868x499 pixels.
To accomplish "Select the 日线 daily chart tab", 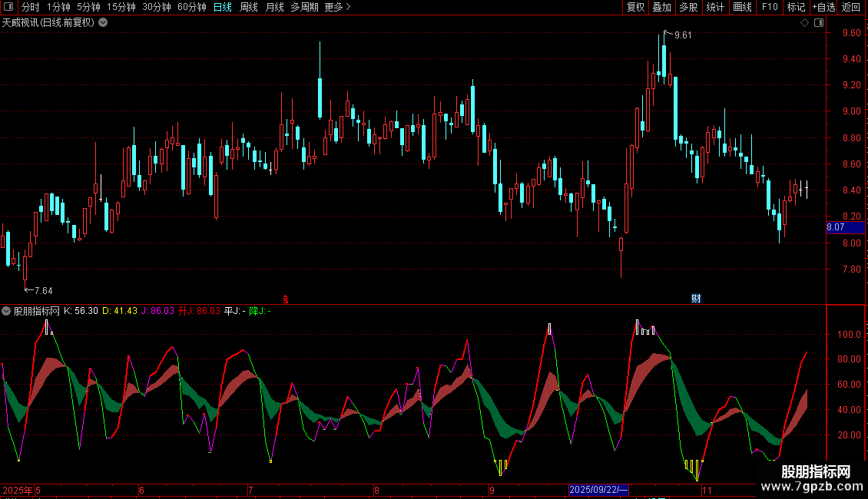I will pos(223,7).
